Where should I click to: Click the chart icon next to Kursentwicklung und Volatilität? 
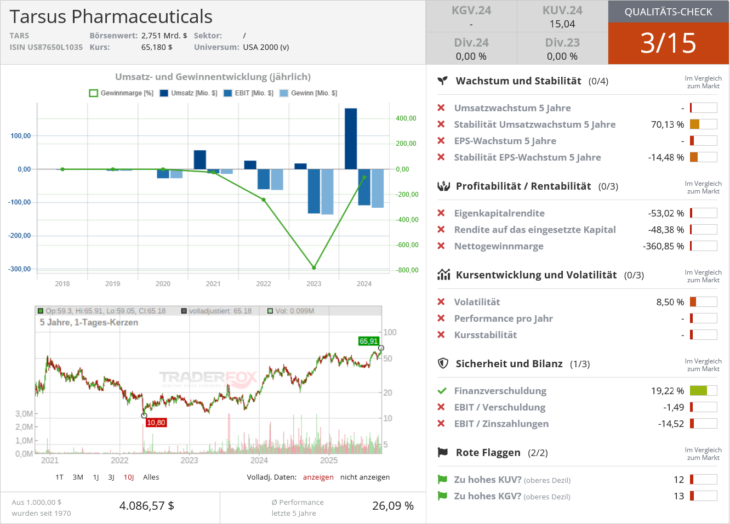click(x=442, y=275)
